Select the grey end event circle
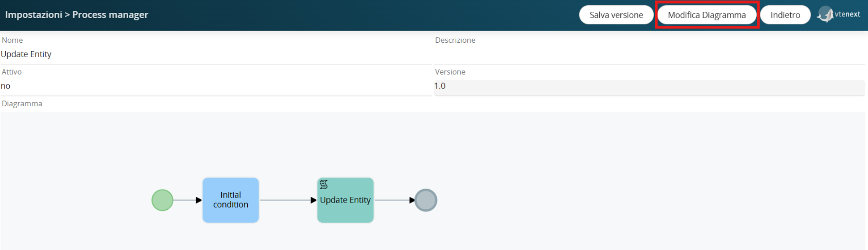This screenshot has height=250, width=868. point(426,200)
